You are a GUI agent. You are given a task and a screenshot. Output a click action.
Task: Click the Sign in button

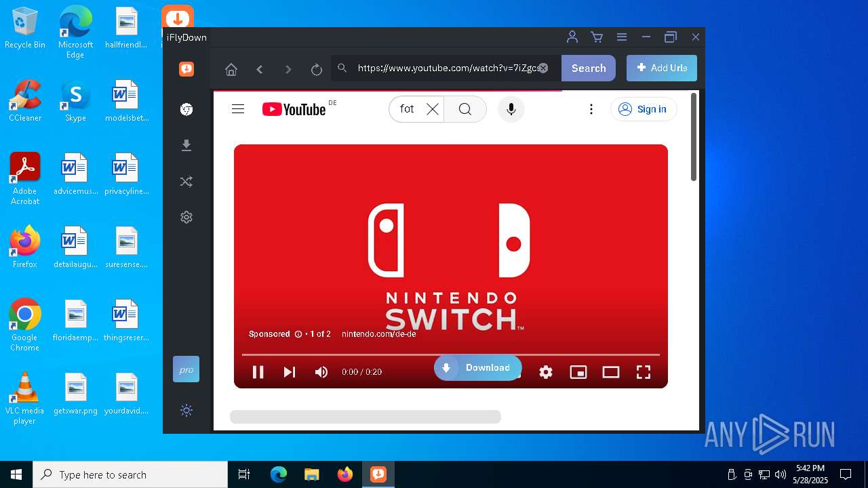(x=644, y=109)
